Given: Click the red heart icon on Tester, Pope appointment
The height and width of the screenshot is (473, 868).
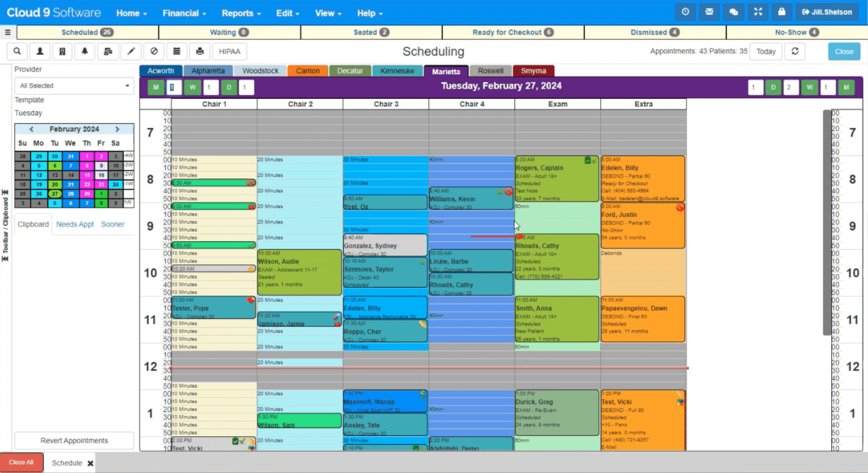Looking at the screenshot, I should pos(250,300).
